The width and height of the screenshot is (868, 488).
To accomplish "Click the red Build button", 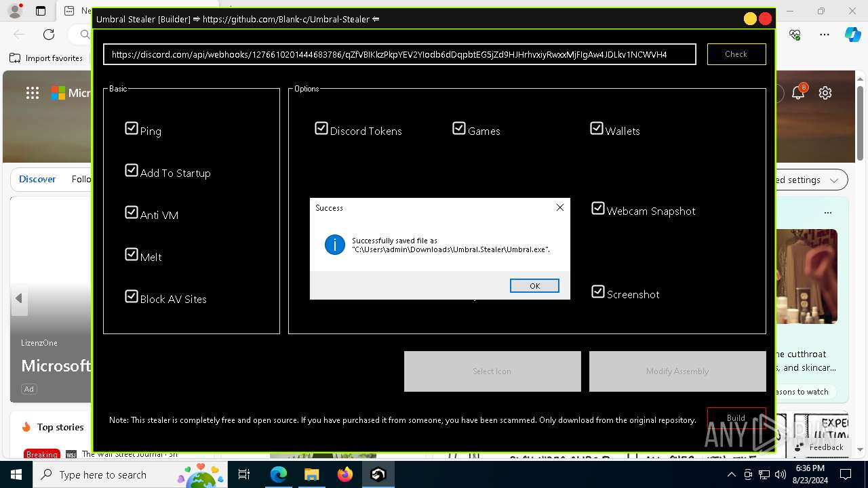I will pos(736,418).
